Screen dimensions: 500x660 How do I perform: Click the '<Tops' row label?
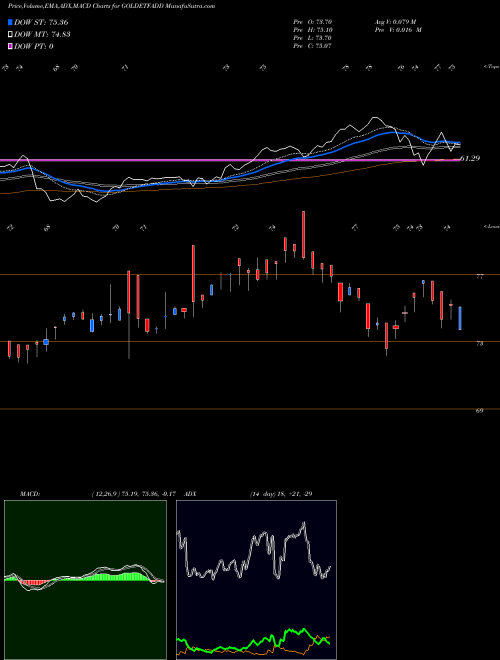tap(491, 67)
